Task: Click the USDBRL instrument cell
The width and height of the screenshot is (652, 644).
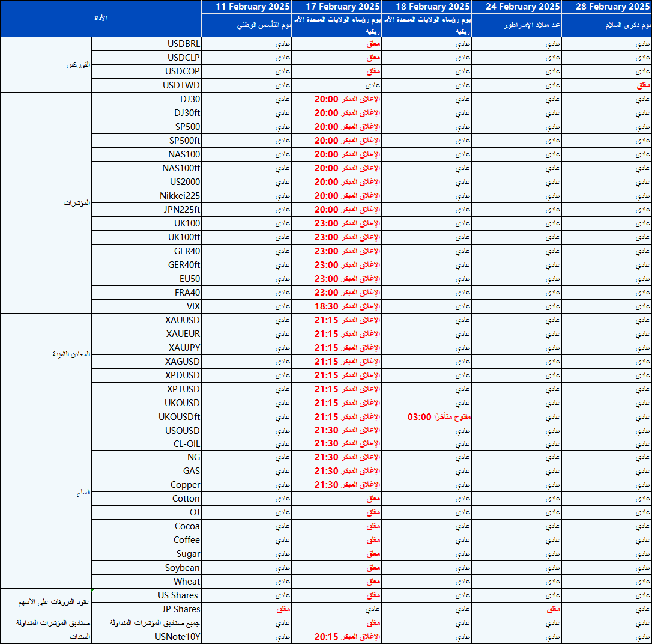Action: (x=146, y=44)
